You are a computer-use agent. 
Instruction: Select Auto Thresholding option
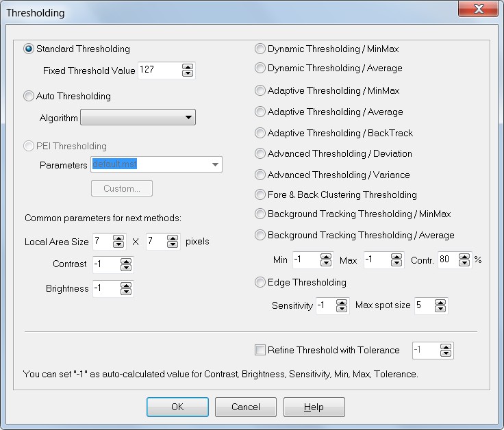pos(29,96)
